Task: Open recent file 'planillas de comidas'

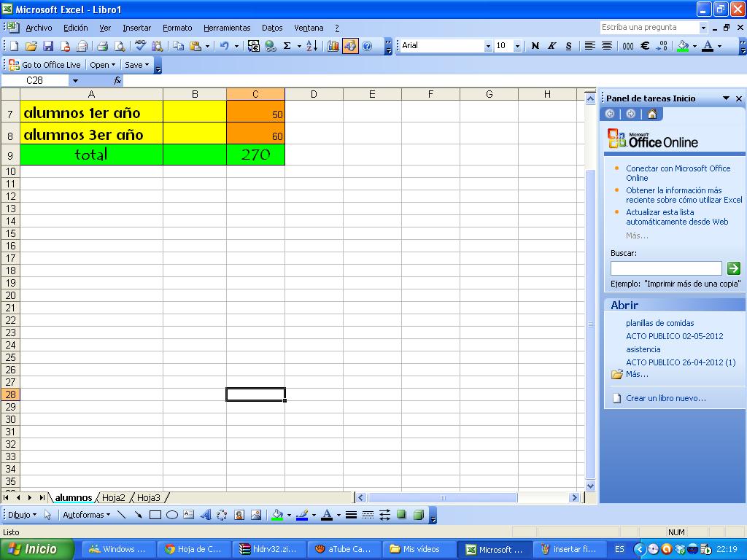Action: [659, 323]
